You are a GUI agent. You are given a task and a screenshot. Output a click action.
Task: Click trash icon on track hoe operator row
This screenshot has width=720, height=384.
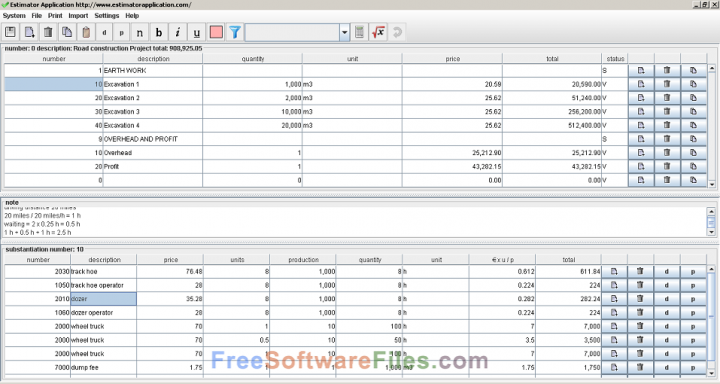641,285
